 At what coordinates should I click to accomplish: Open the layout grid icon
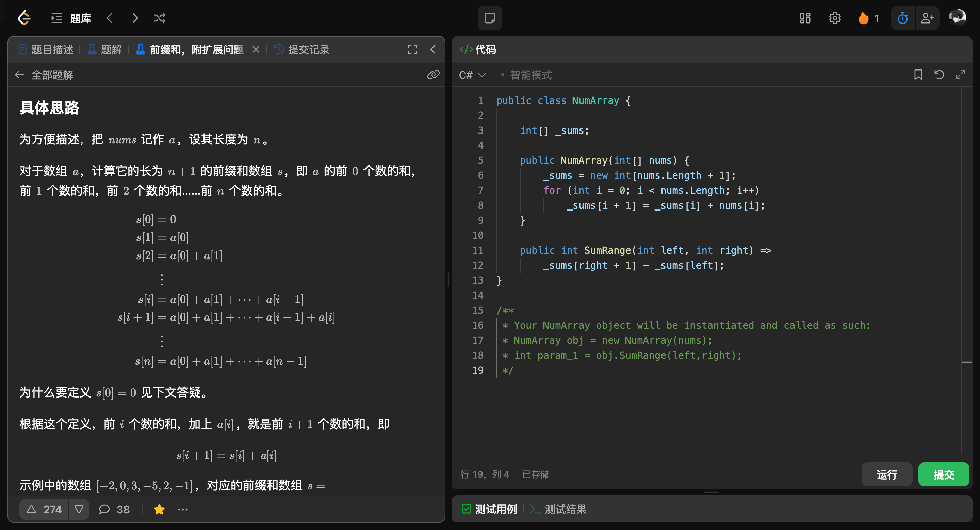coord(805,18)
